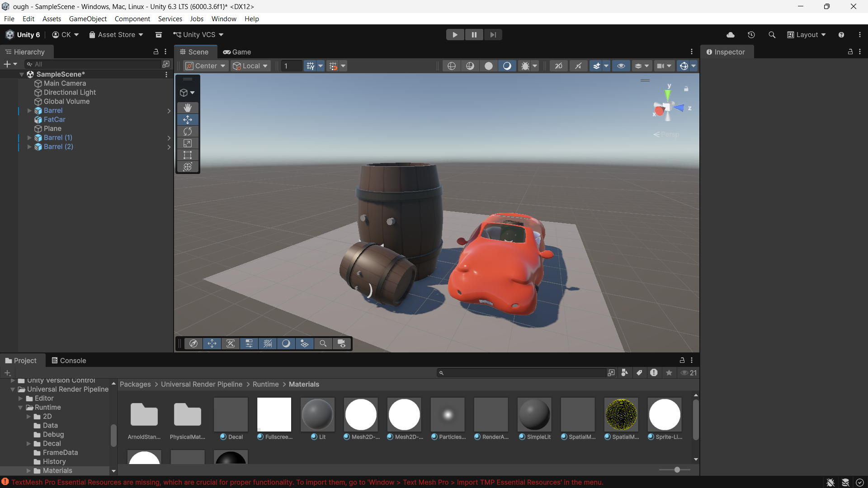Click the Play button

(455, 35)
